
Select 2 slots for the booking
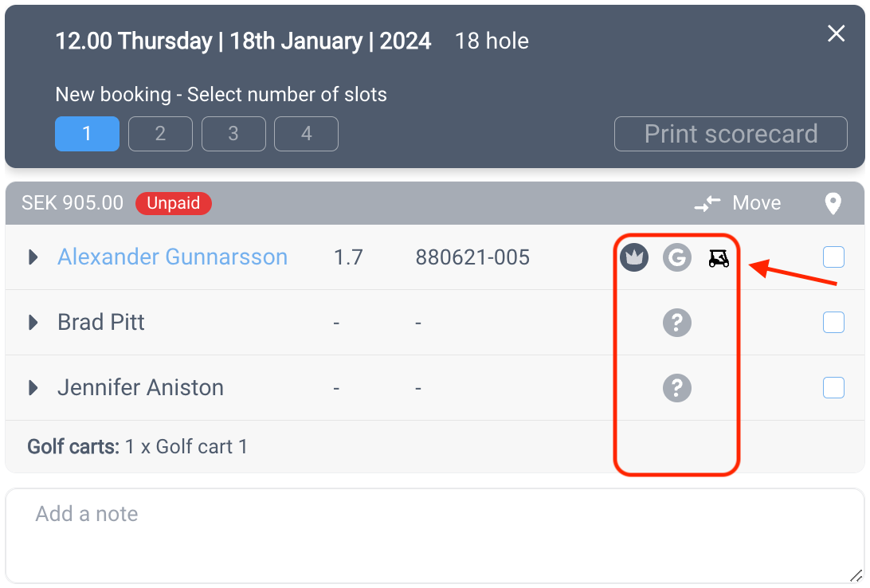160,134
